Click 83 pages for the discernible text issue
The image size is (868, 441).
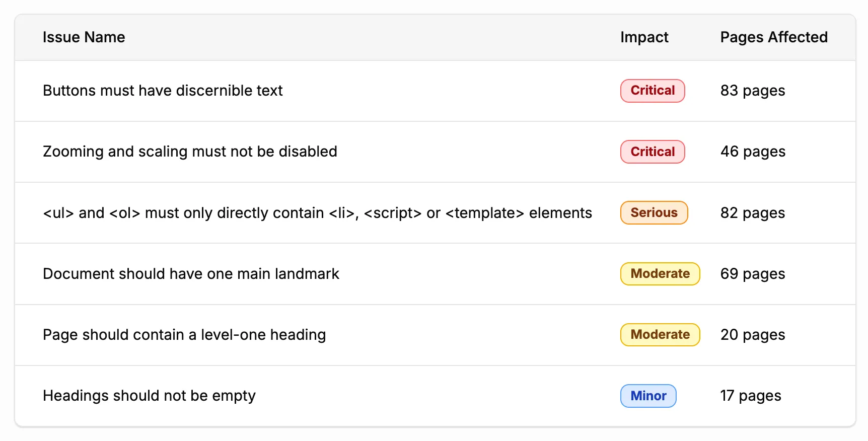[x=752, y=91]
